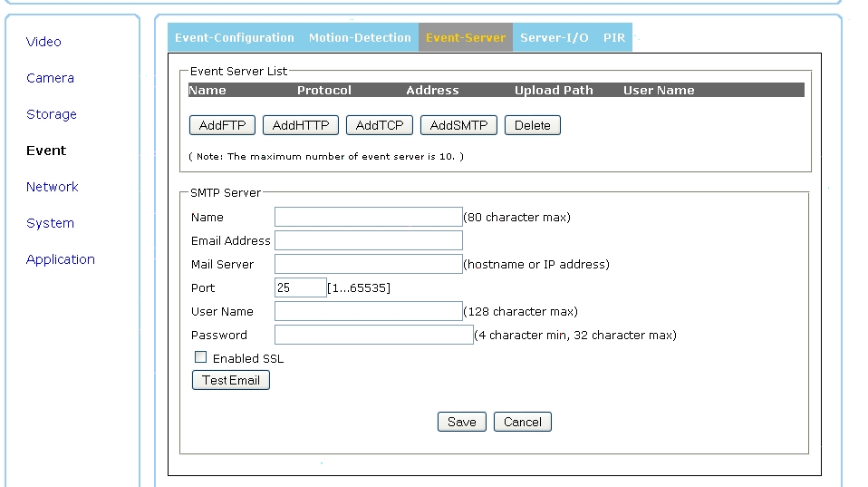Select the Event sidebar item

point(46,151)
